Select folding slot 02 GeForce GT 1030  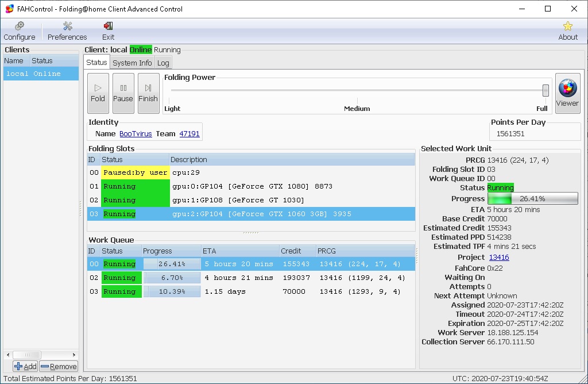tap(251, 200)
